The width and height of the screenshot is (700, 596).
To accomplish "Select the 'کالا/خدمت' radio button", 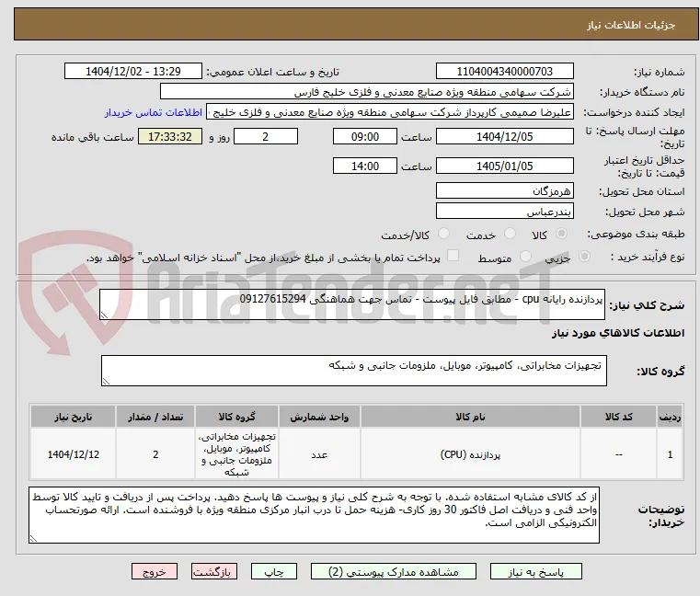I will pyautogui.click(x=443, y=234).
